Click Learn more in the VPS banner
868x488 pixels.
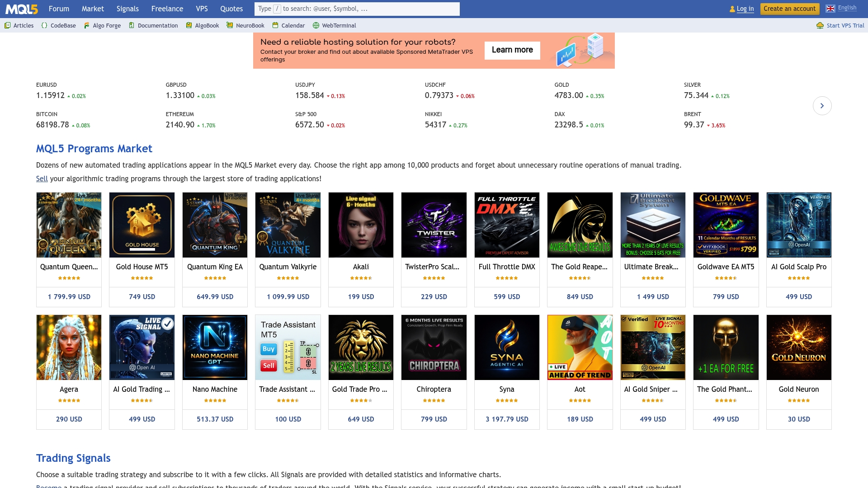click(512, 50)
